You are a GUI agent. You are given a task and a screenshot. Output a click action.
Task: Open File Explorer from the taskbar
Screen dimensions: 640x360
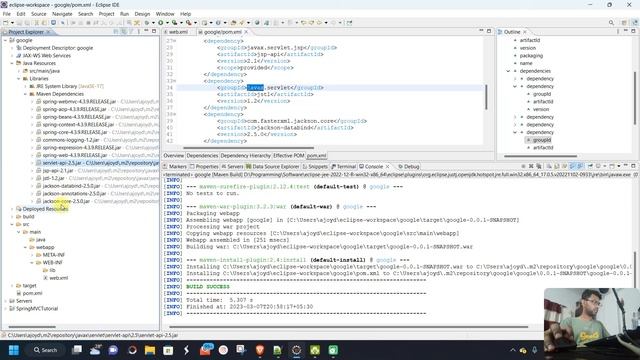pyautogui.click(x=150, y=350)
